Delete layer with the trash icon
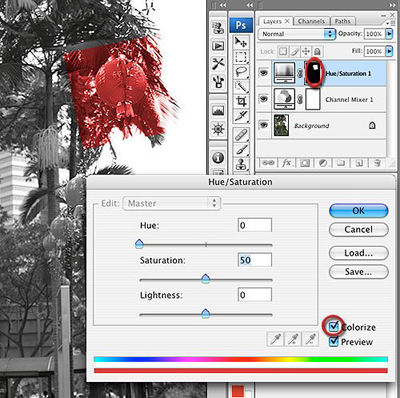The height and width of the screenshot is (398, 400). (377, 163)
